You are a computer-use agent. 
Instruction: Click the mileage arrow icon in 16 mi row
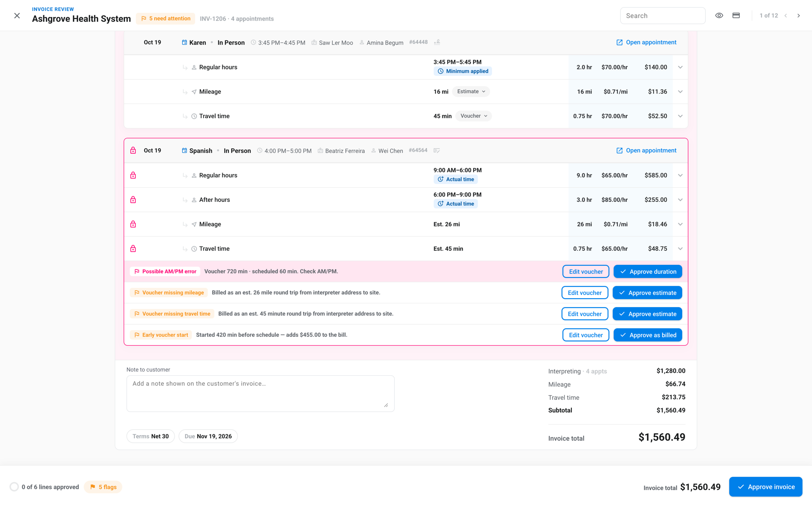click(194, 92)
